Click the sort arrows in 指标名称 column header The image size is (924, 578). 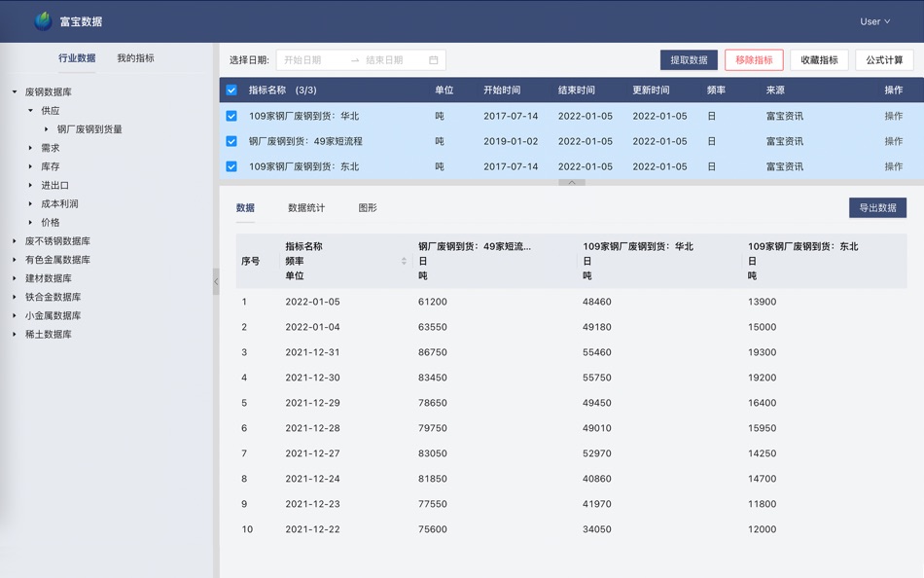click(x=404, y=261)
